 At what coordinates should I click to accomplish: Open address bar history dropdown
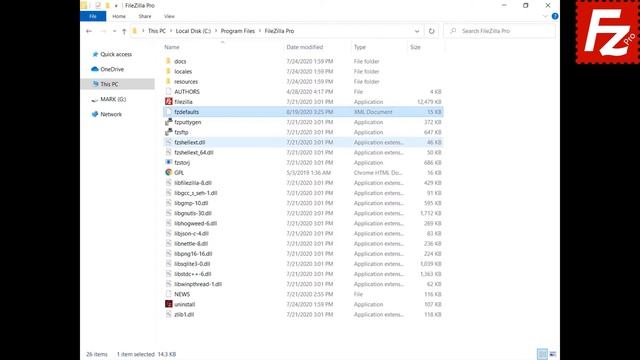click(417, 31)
